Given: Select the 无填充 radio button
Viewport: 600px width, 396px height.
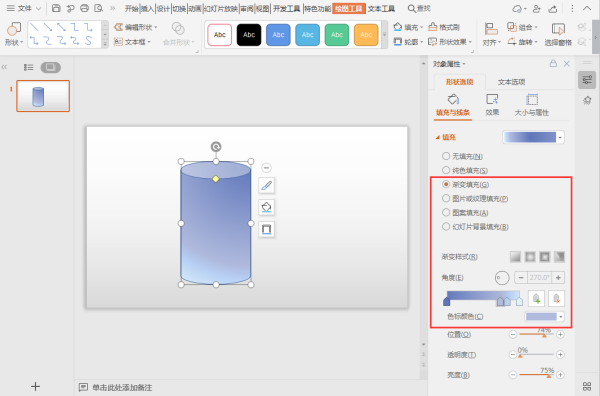Looking at the screenshot, I should click(446, 156).
